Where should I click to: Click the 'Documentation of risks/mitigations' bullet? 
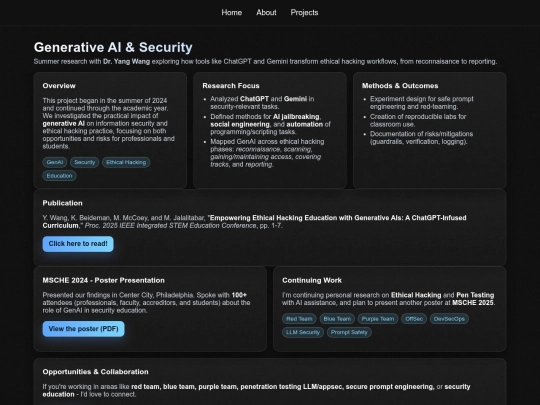click(x=422, y=138)
